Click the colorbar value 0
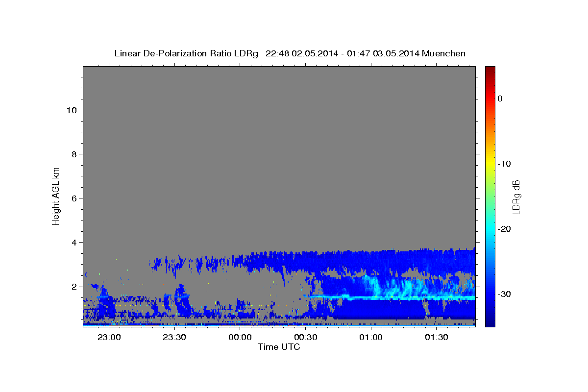Viewport: 588px width, 392px height. [x=500, y=98]
